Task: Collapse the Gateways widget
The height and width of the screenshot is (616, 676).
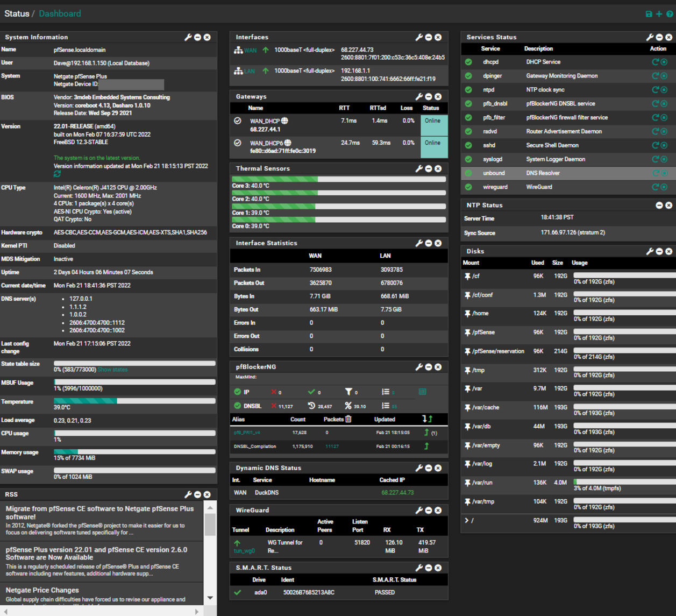Action: (429, 97)
